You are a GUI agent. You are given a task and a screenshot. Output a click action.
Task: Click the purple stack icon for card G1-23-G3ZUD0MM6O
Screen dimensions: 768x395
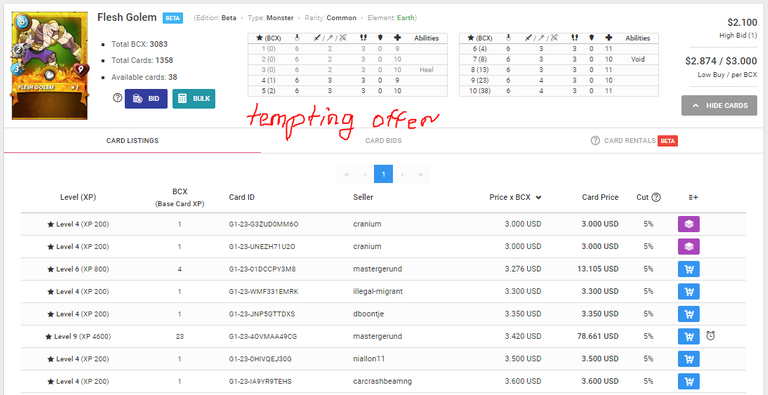(688, 224)
